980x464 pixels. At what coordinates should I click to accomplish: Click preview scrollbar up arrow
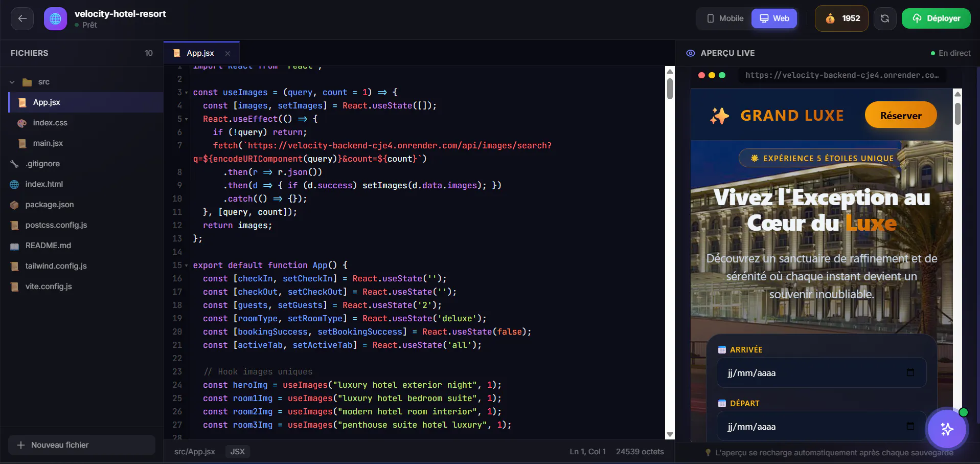(x=958, y=94)
